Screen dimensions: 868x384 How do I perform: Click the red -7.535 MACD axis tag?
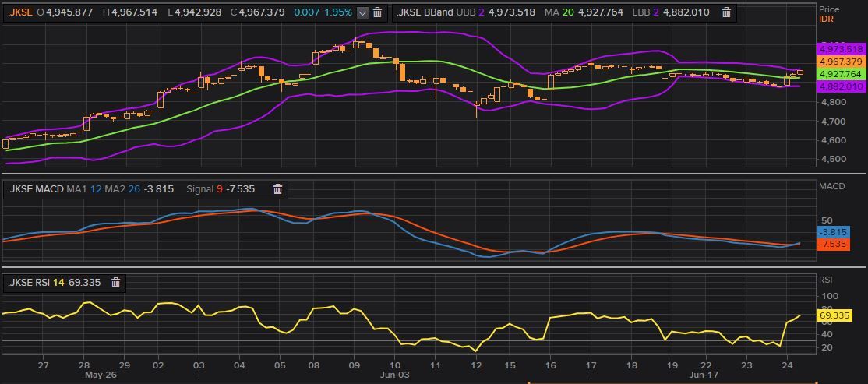pos(833,244)
